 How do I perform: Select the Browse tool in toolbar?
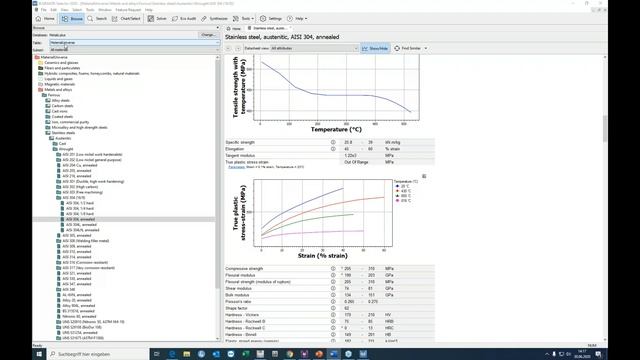coord(72,19)
